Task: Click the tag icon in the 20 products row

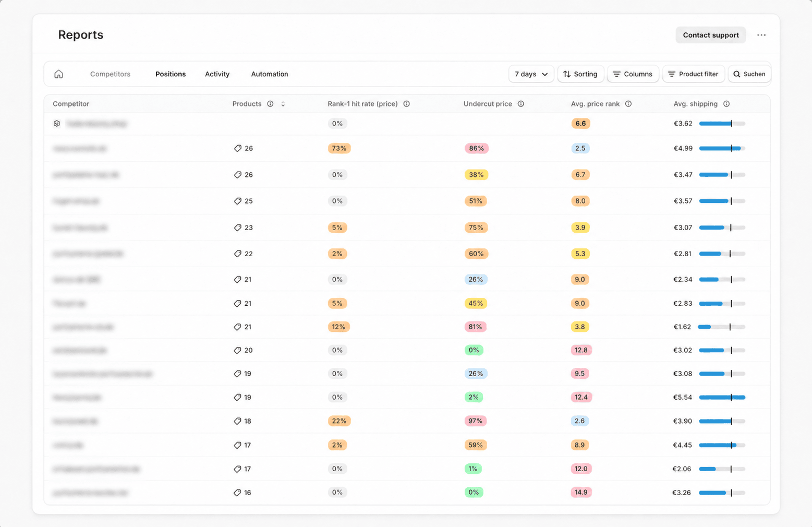Action: [x=237, y=350]
